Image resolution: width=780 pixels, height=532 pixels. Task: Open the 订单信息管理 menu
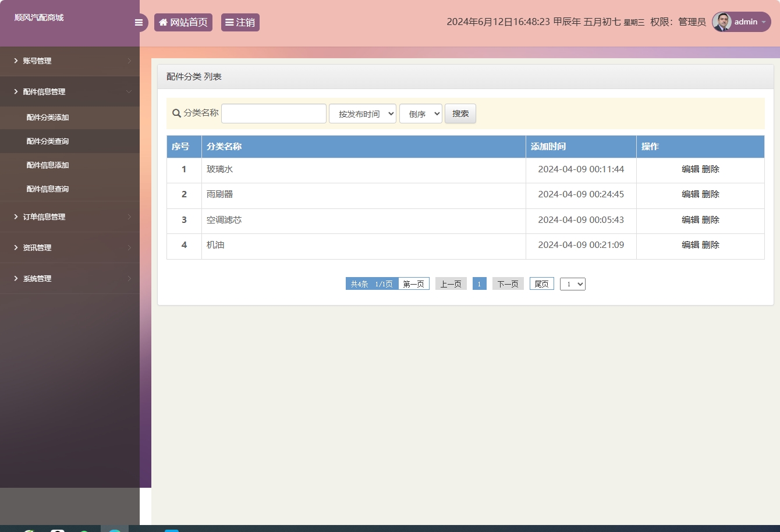click(x=45, y=217)
